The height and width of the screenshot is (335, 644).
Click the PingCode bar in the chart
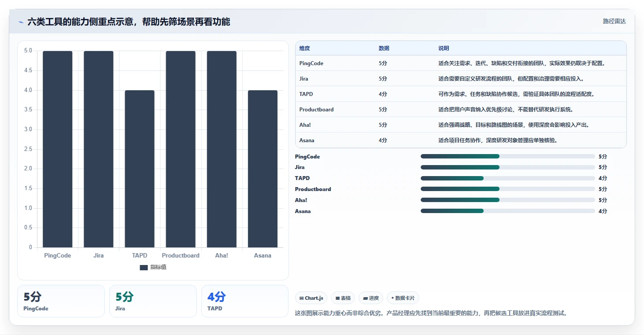(57, 149)
